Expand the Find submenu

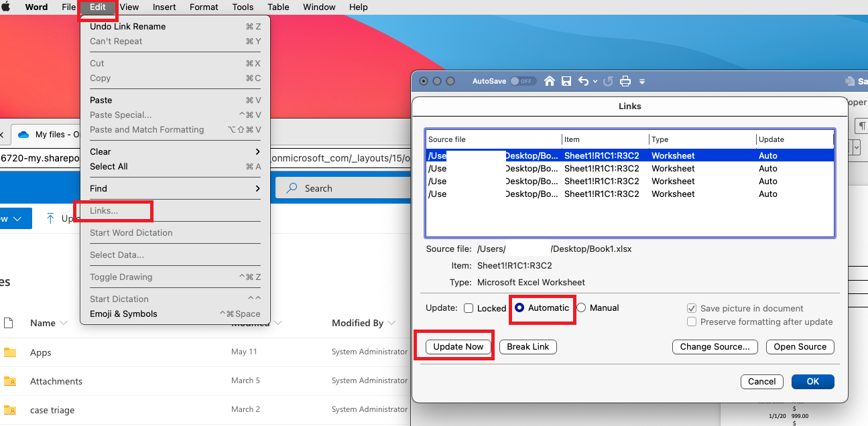[257, 188]
